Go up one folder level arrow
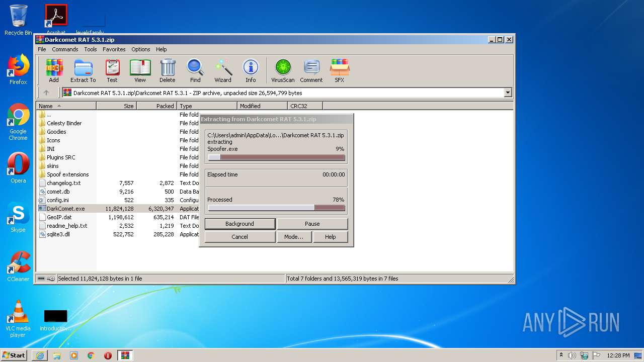This screenshot has width=644, height=362. click(x=46, y=93)
